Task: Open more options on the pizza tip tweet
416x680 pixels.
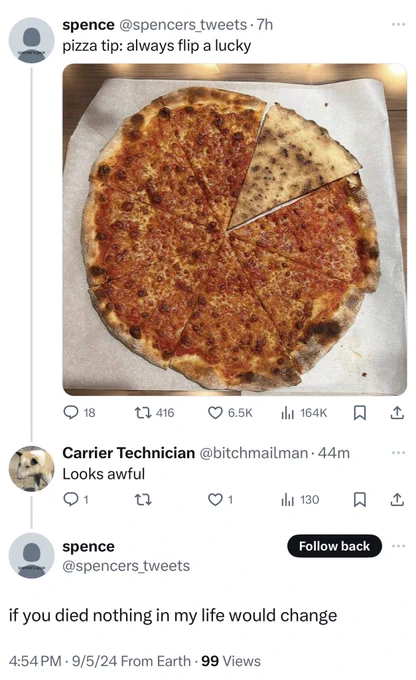Action: pos(398,24)
